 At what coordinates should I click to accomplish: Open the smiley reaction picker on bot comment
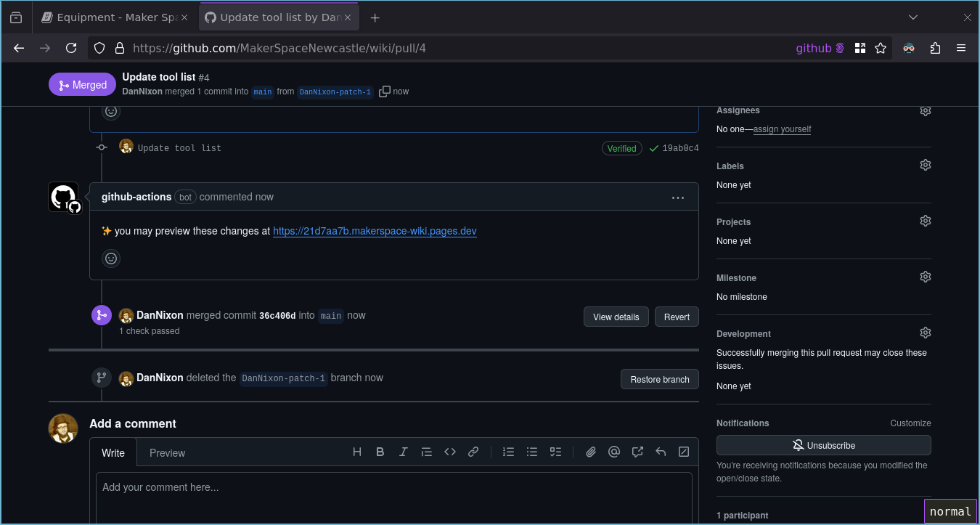click(110, 258)
